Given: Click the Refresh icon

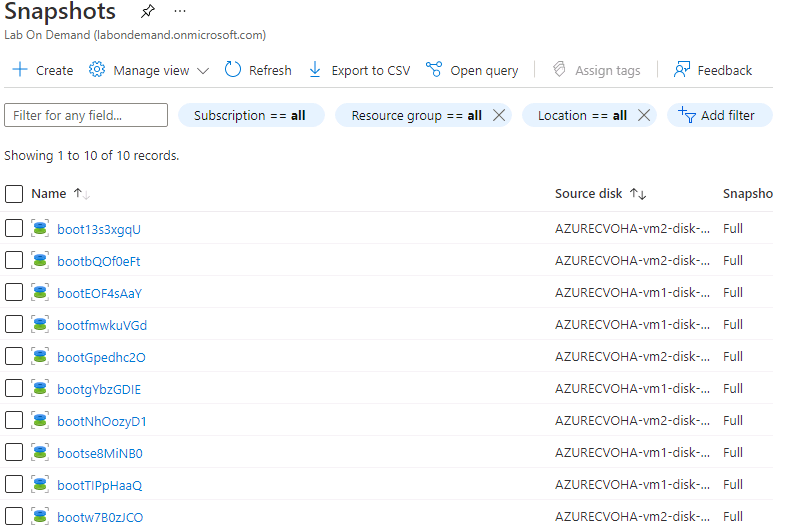Looking at the screenshot, I should tap(233, 70).
